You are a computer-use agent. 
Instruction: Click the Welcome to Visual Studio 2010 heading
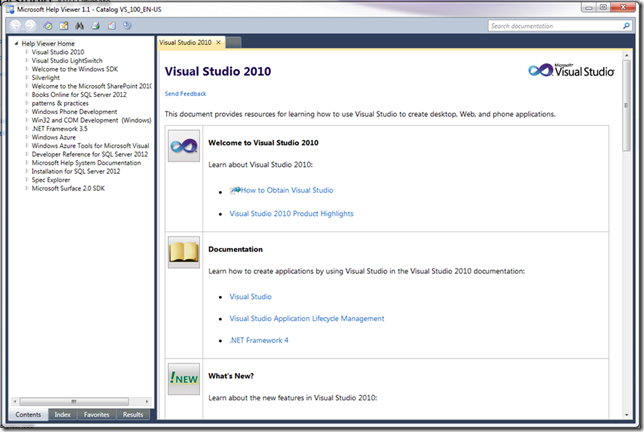point(263,142)
